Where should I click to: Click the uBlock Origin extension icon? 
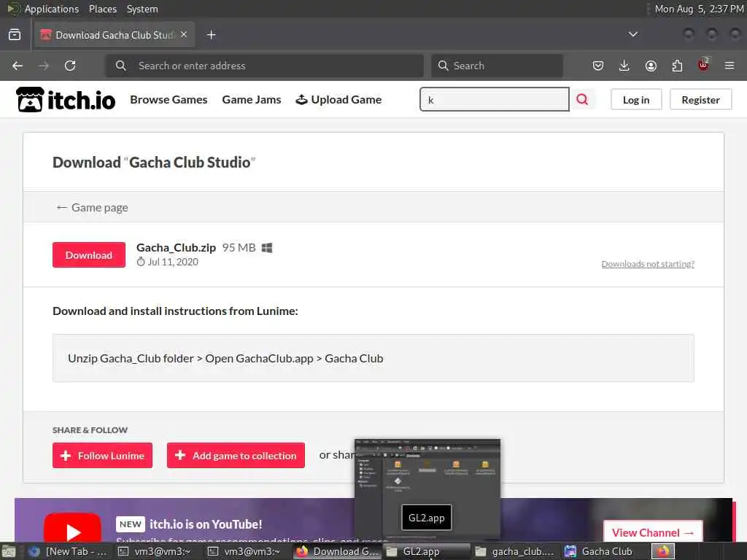(703, 65)
